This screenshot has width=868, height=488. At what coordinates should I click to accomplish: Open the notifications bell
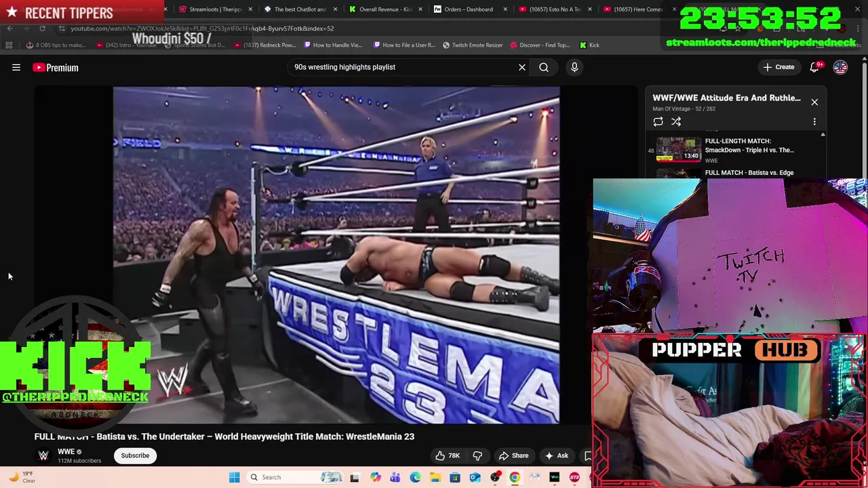click(x=814, y=67)
